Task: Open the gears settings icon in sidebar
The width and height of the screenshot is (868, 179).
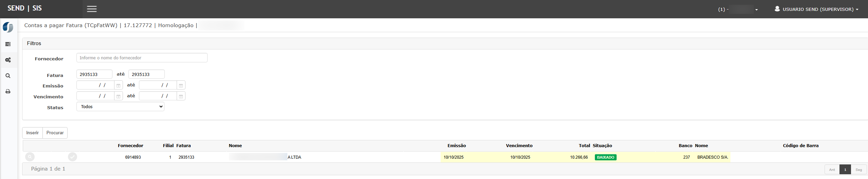Action: pyautogui.click(x=8, y=60)
